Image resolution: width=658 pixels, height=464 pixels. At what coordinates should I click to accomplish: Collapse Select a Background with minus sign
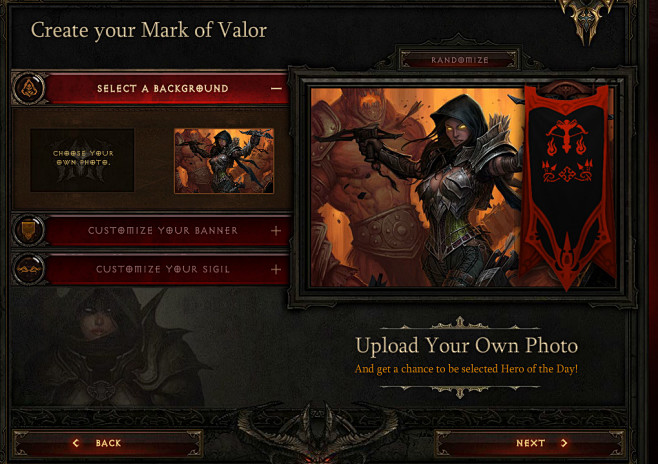pos(276,89)
